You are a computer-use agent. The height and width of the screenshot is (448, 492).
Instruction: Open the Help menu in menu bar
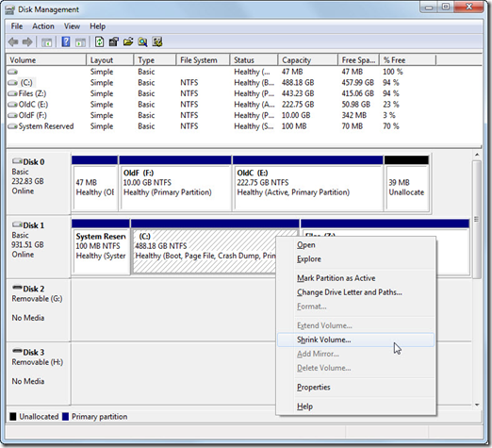pos(97,26)
